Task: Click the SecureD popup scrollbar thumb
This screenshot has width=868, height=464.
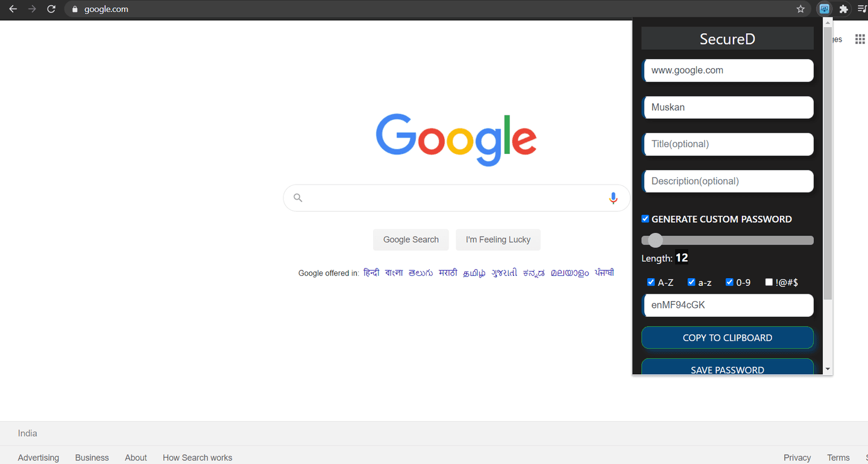Action: (x=828, y=164)
